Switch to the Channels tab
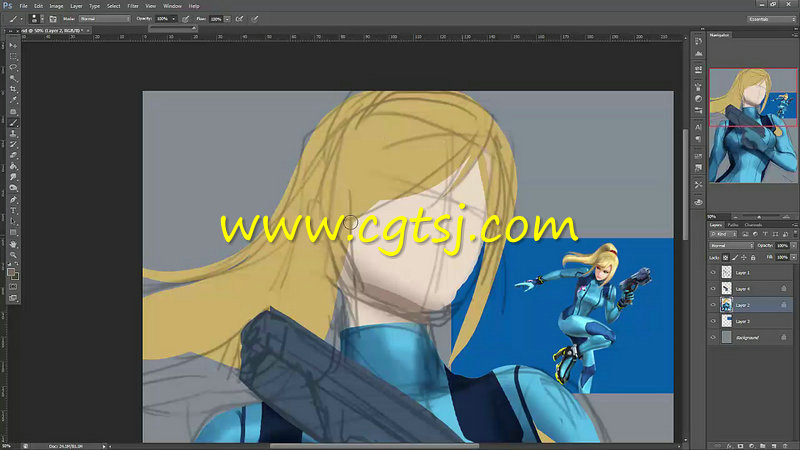 click(753, 225)
